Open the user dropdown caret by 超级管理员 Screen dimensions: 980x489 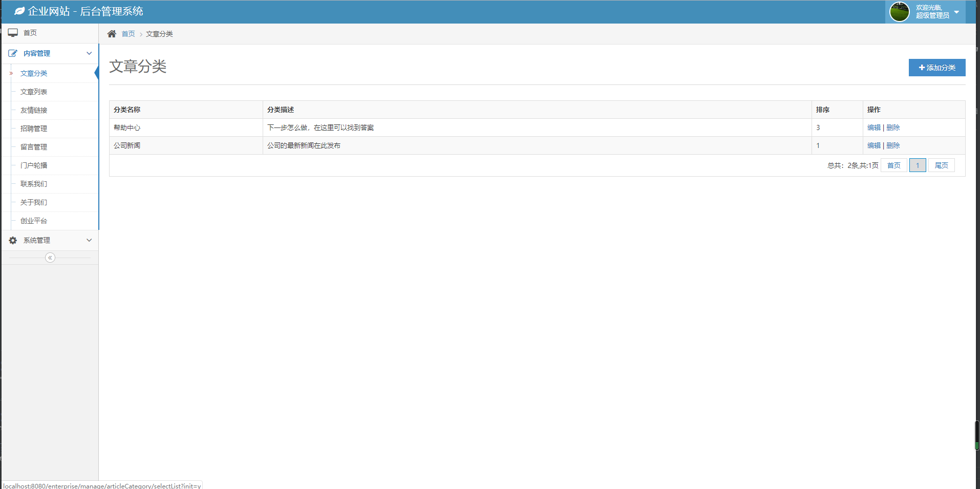(x=956, y=12)
